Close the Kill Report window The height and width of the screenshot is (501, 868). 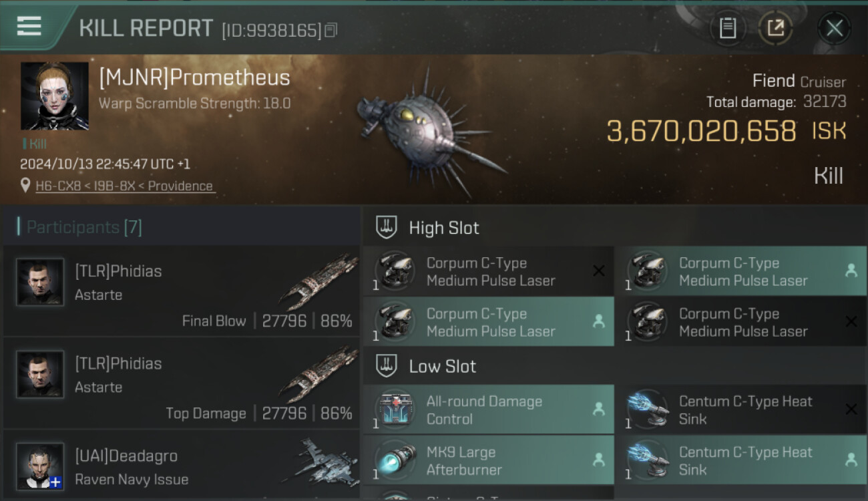(x=834, y=28)
